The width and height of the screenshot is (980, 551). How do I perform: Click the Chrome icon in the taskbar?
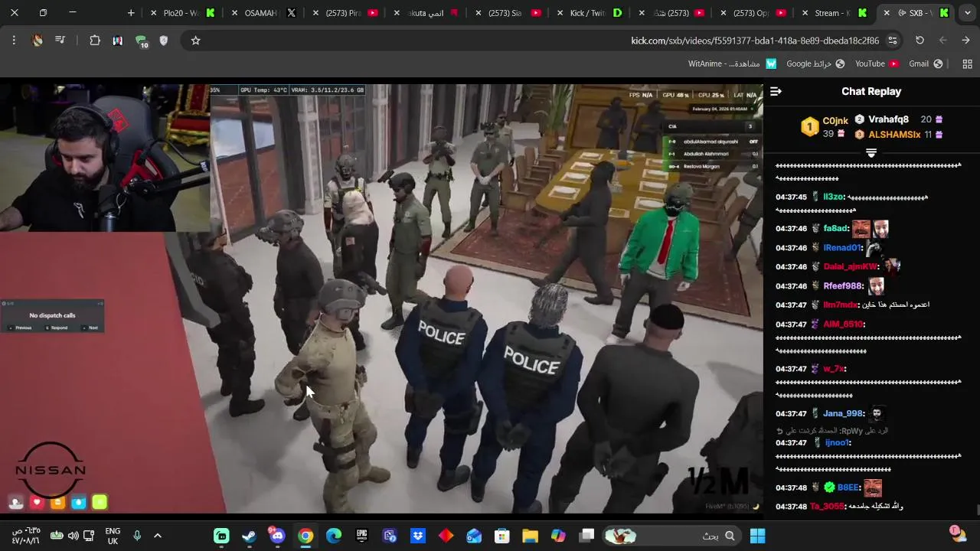point(305,536)
